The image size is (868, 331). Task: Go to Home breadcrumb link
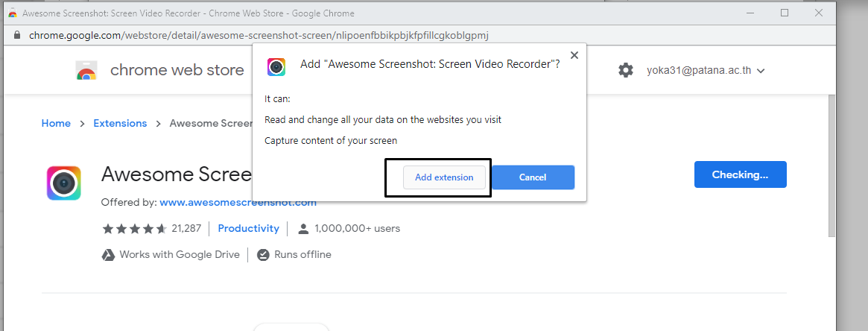point(56,124)
